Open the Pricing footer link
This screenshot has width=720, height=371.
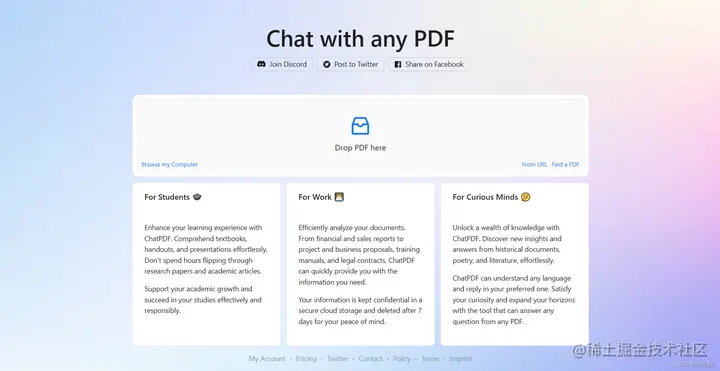306,359
